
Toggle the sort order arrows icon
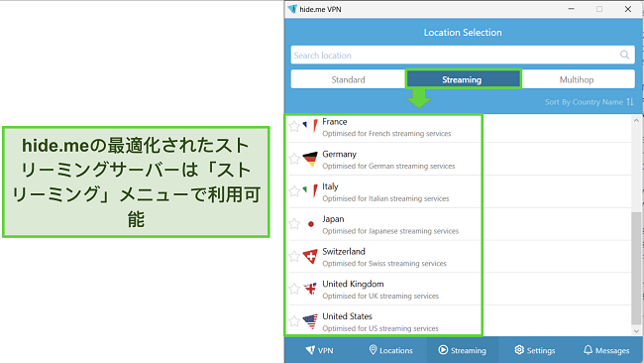pyautogui.click(x=630, y=102)
